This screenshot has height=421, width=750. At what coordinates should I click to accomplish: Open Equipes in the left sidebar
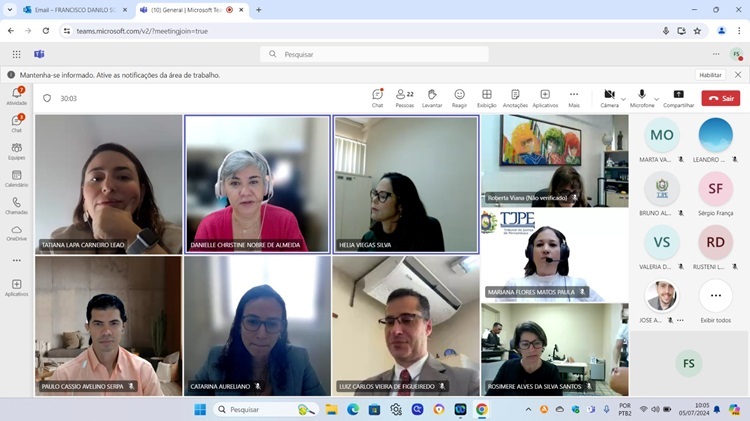tap(17, 151)
